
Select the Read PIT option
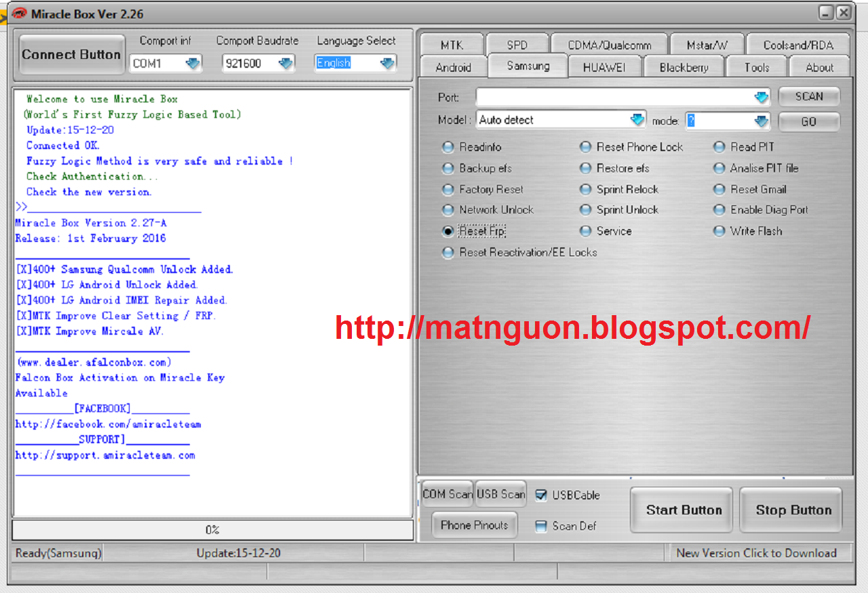pyautogui.click(x=719, y=147)
